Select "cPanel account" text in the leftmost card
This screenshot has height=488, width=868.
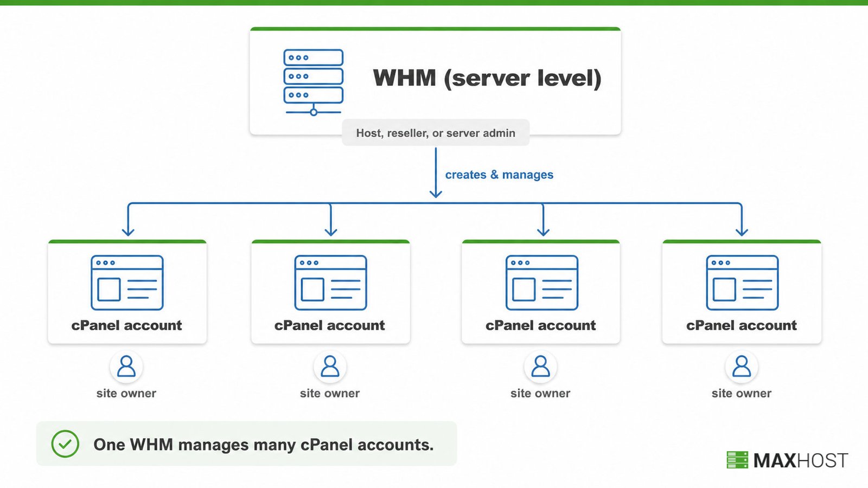coord(126,325)
